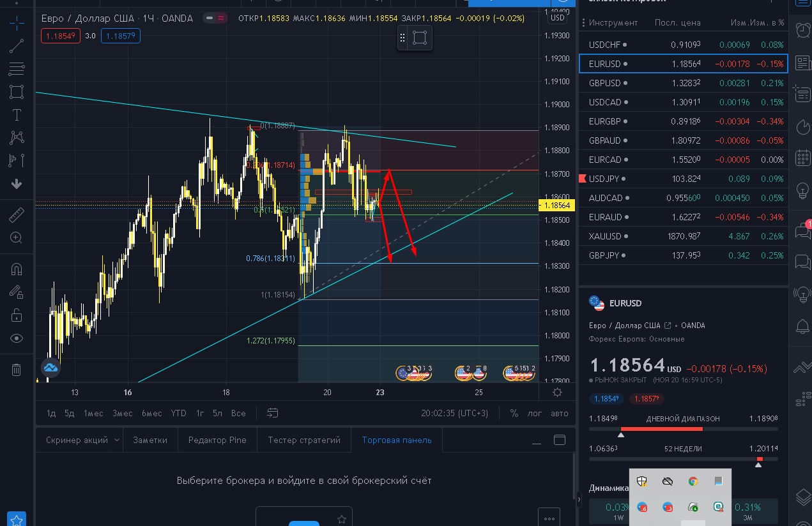Sort watchlist by Посл. цена column

pyautogui.click(x=677, y=22)
